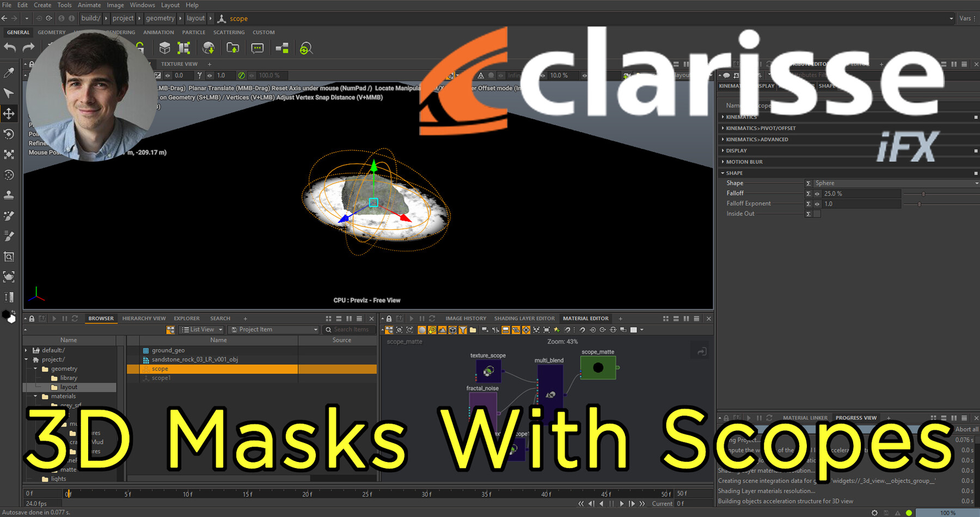Screen dimensions: 980x517
Task: Click the cube icon in material editor toolbar
Action: [452, 330]
